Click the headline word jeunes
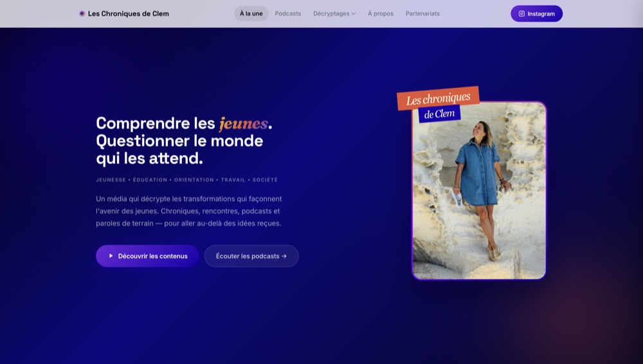The height and width of the screenshot is (364, 643). 243,123
